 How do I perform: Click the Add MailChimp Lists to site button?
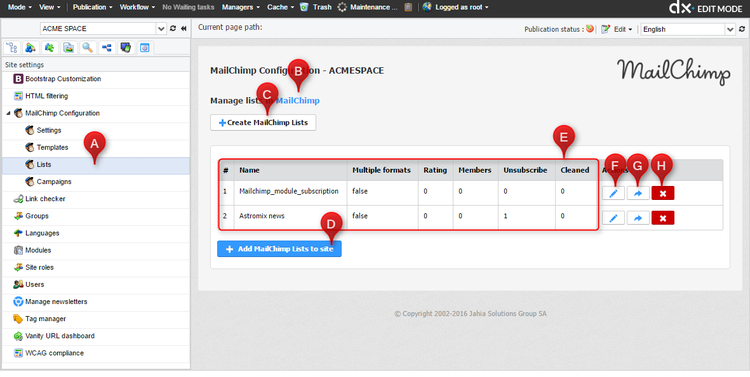coord(279,249)
